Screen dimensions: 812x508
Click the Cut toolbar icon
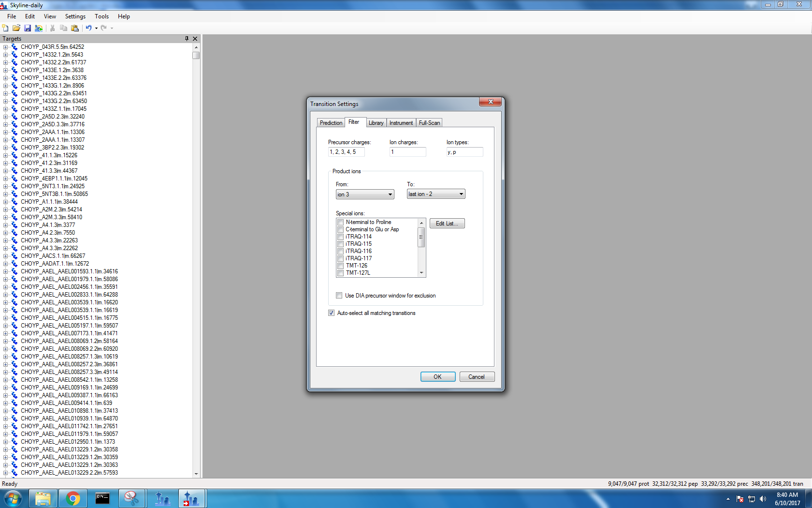(52, 28)
